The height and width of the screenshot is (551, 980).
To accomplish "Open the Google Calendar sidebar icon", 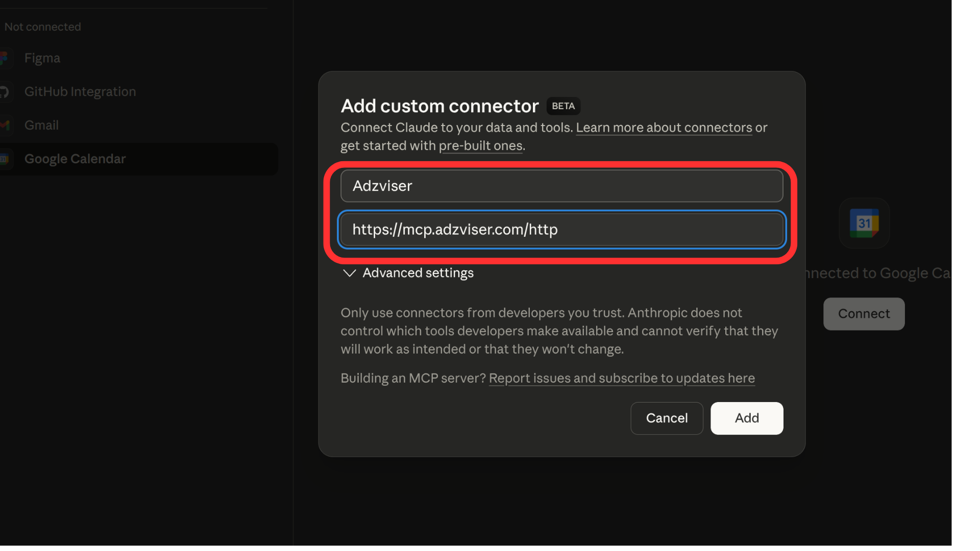I will [x=4, y=159].
